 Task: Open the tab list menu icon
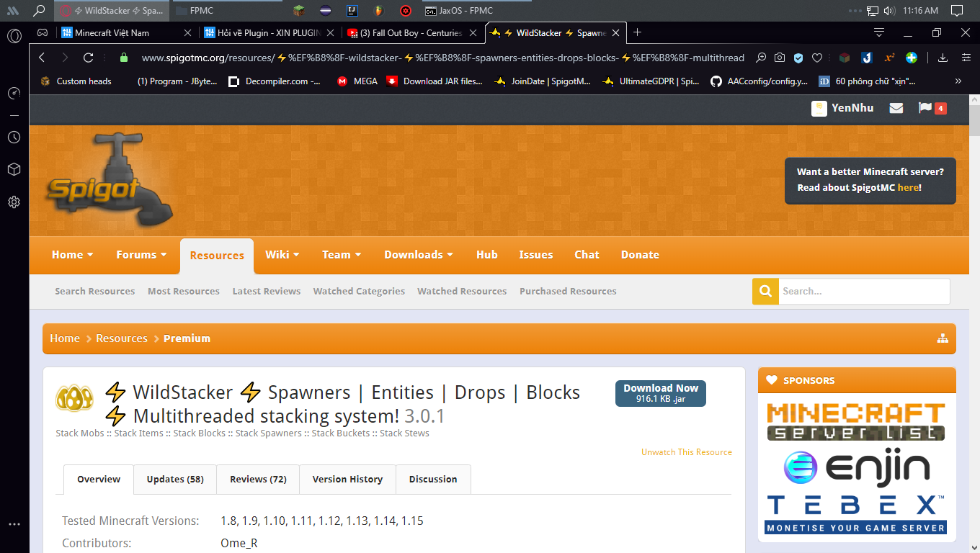coord(879,32)
